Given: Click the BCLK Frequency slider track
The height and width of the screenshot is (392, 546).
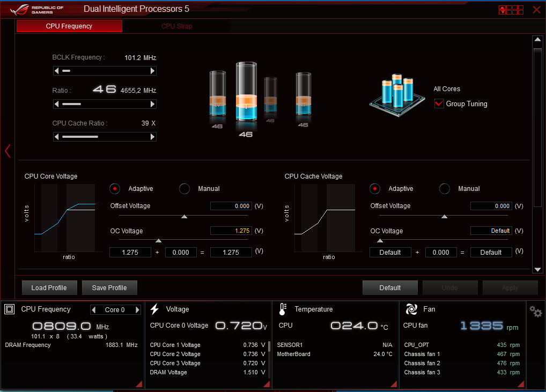Looking at the screenshot, I should tap(105, 71).
